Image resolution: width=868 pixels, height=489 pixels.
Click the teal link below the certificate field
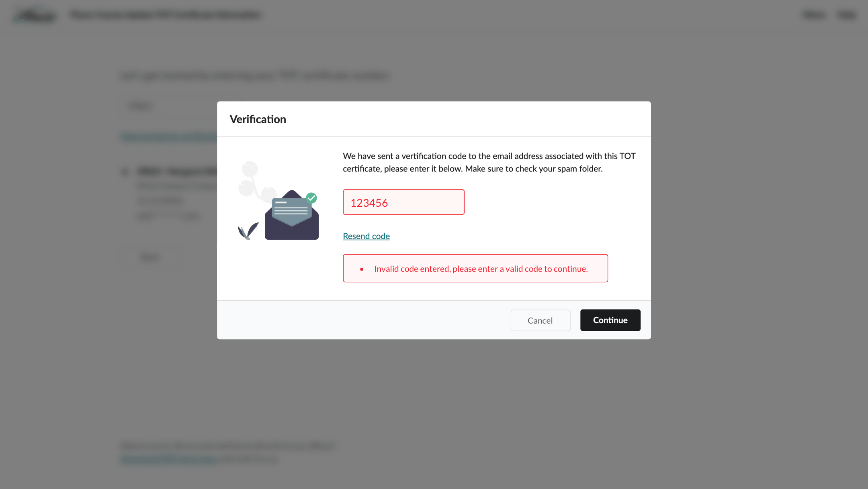click(x=169, y=137)
